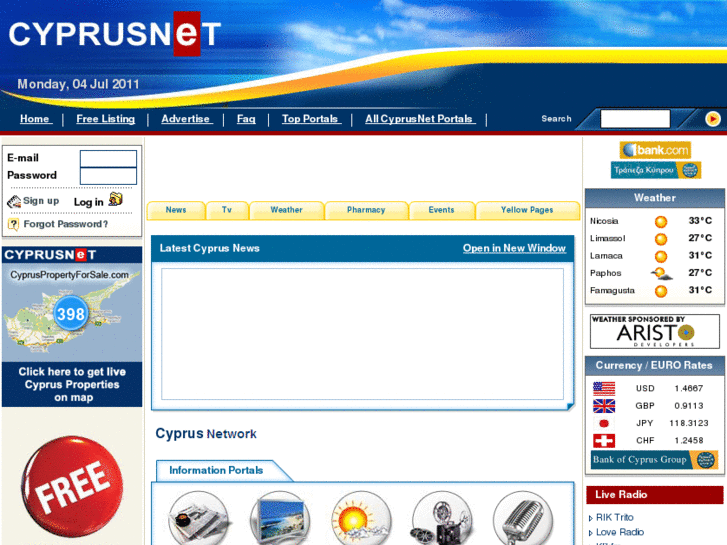Switch to the Tv tab
Viewport: 727px width, 545px height.
tap(227, 210)
